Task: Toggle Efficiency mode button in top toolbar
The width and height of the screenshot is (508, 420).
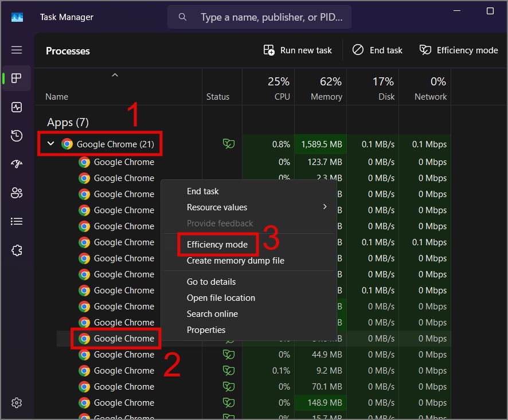Action: coord(459,50)
